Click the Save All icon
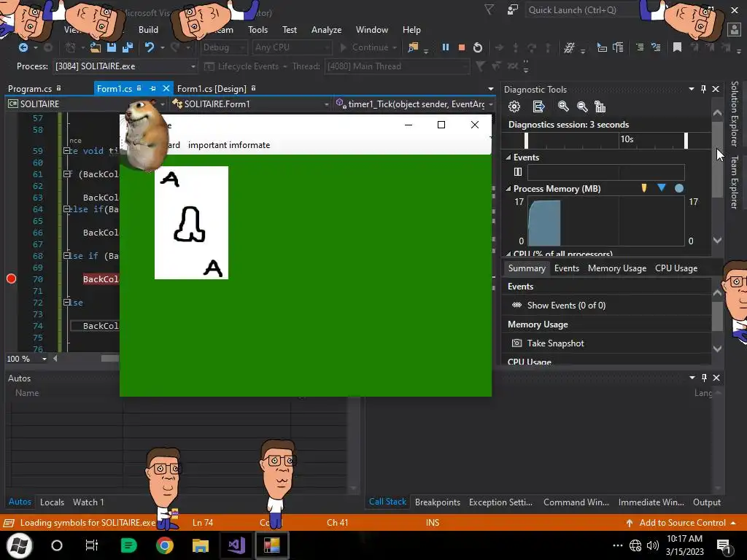The image size is (747, 560). pyautogui.click(x=127, y=47)
